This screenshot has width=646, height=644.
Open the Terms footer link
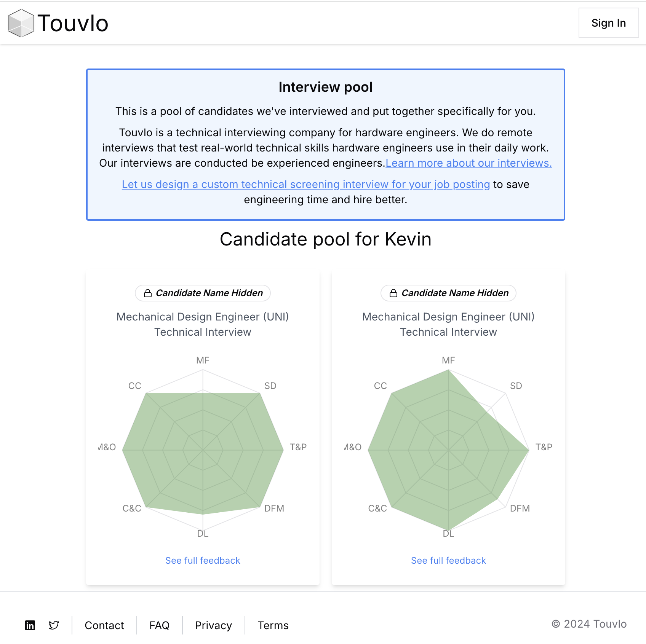tap(273, 625)
